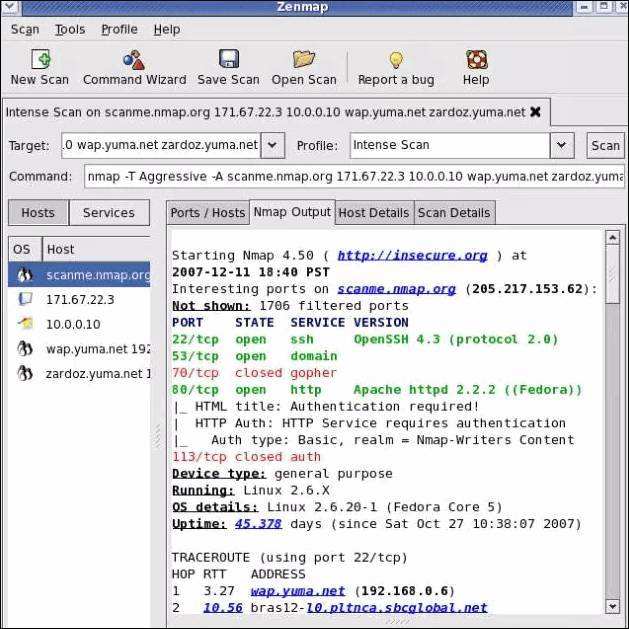Open the Command Wizard icon
629x629 pixels.
134,60
